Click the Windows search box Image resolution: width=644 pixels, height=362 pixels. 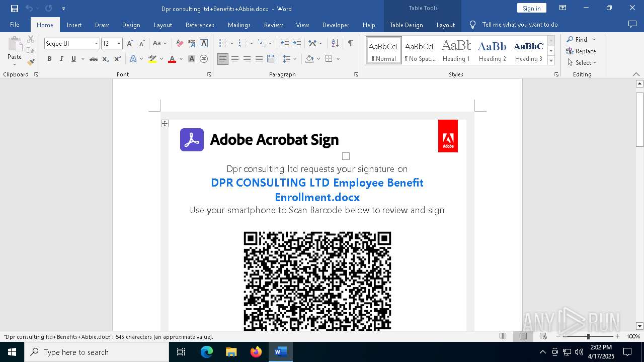(97, 352)
